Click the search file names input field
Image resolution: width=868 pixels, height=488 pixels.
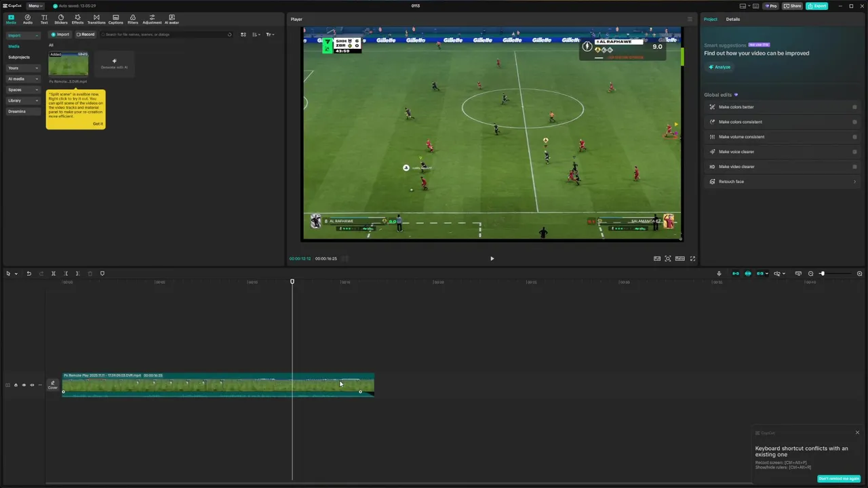coord(166,35)
